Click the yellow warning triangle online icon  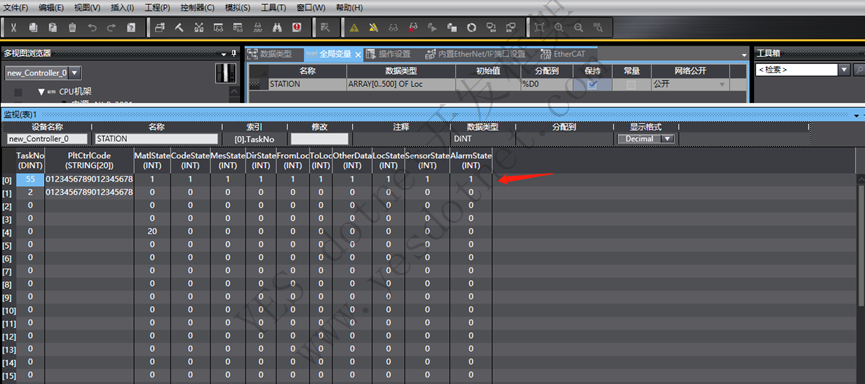tap(354, 27)
